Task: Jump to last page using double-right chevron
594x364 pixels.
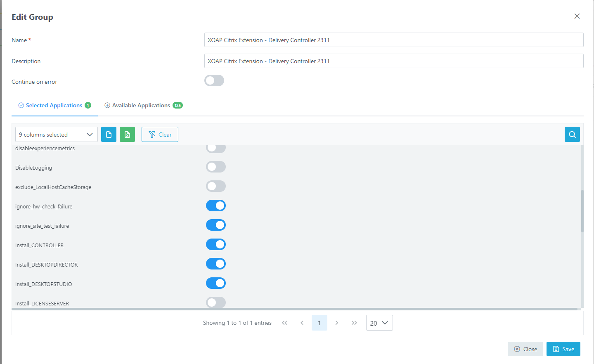Action: coord(354,323)
